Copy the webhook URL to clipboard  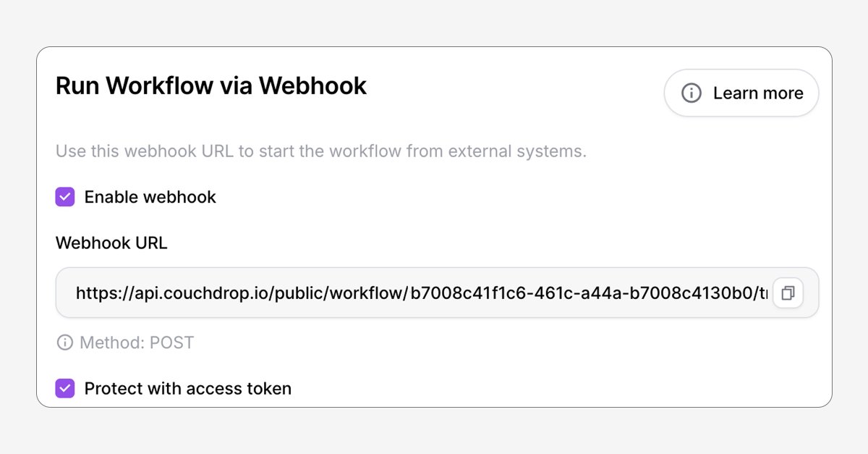pyautogui.click(x=788, y=293)
